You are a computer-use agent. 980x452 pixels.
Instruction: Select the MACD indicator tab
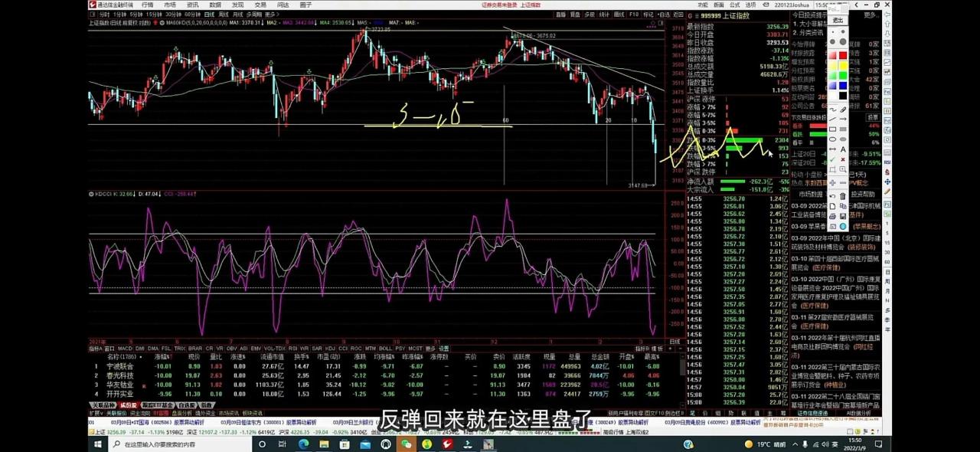(125, 349)
